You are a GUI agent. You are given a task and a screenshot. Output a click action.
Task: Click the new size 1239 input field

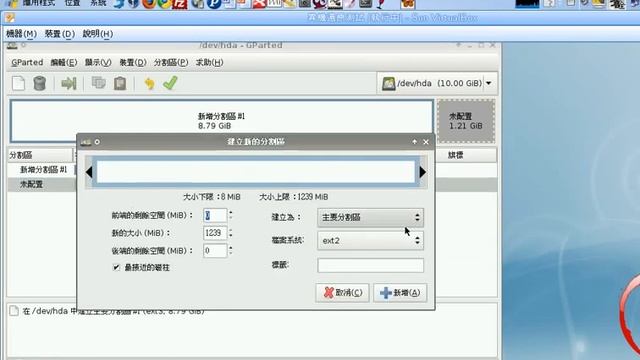pos(215,233)
